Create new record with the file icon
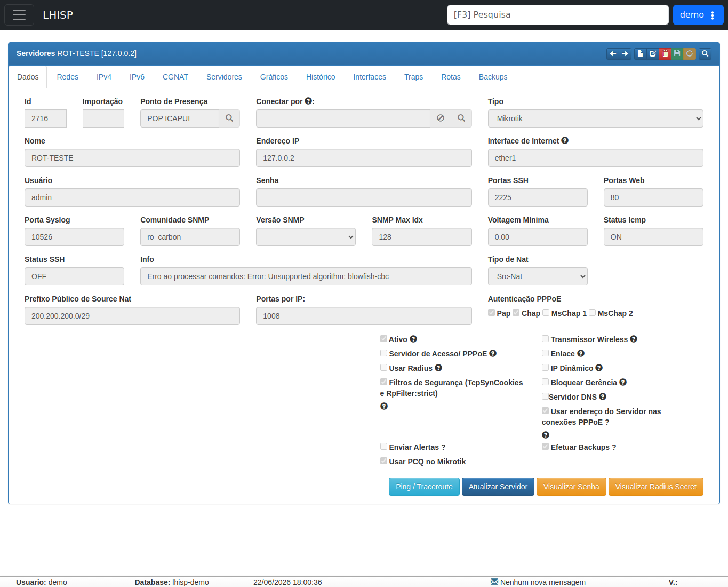This screenshot has height=587, width=728. (x=640, y=53)
